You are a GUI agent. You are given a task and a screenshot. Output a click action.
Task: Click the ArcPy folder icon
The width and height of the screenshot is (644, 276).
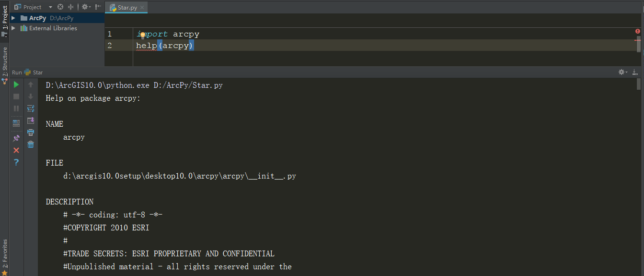(24, 18)
